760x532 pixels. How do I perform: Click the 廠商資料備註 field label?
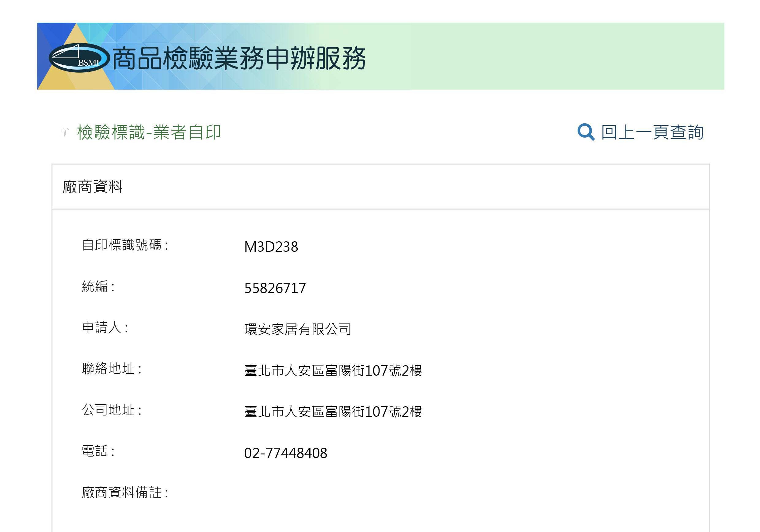point(125,492)
